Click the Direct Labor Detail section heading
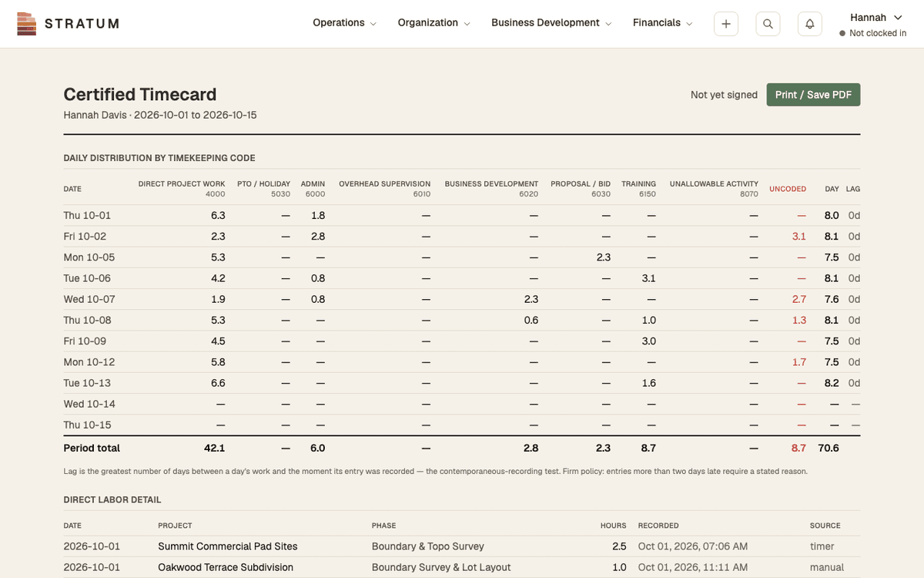924x578 pixels. click(112, 500)
